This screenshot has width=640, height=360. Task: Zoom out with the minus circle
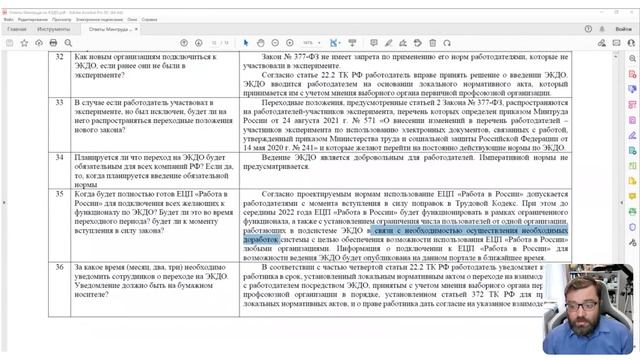275,43
